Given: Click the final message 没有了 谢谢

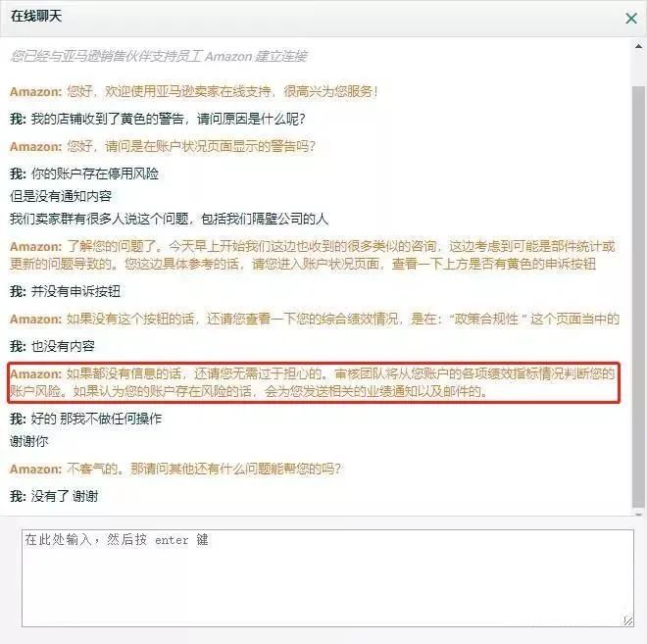Looking at the screenshot, I should pos(54,496).
